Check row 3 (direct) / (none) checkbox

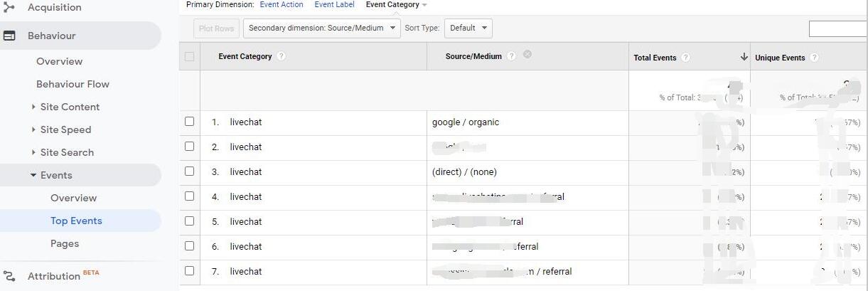(189, 171)
